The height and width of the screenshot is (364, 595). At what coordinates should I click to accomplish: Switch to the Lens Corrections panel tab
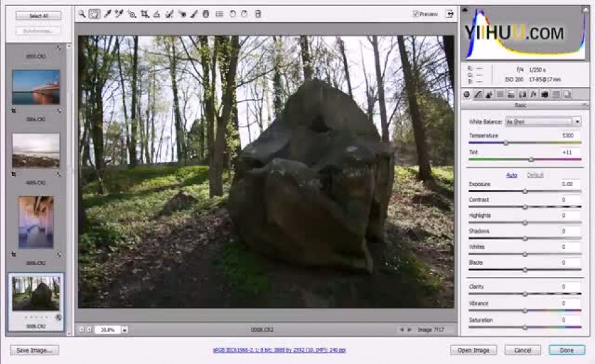[x=523, y=94]
